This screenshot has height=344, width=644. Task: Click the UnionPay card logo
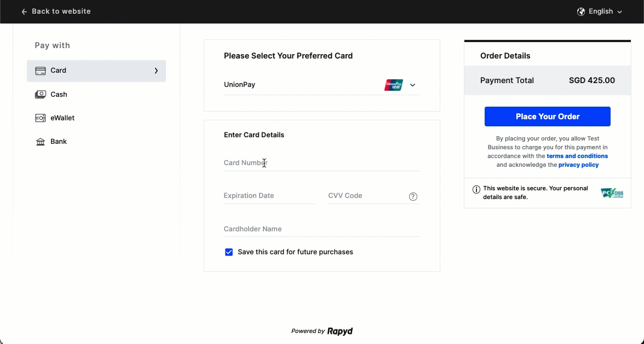click(394, 85)
